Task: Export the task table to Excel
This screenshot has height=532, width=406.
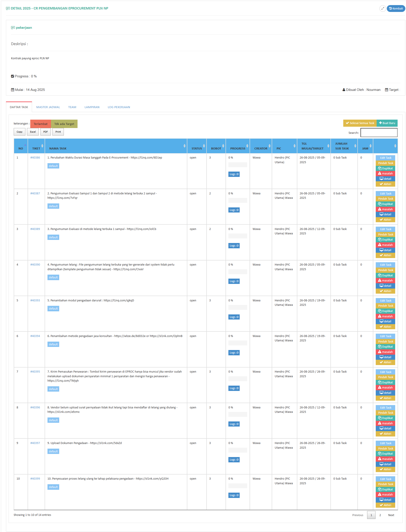Action: [x=33, y=132]
